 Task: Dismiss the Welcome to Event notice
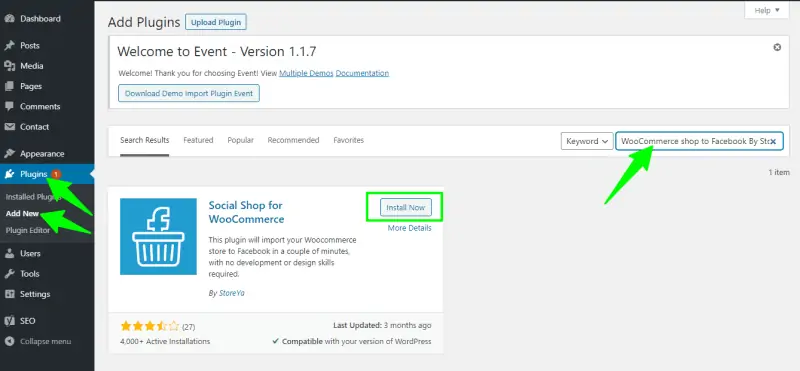[777, 47]
